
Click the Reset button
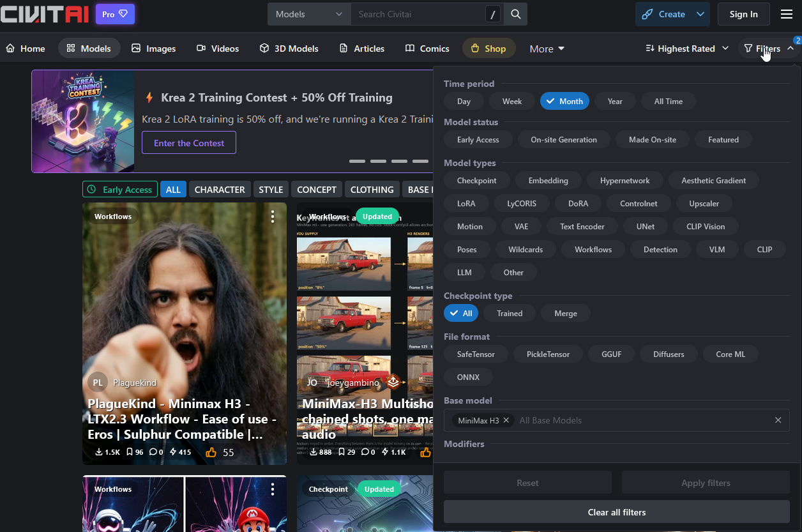(x=527, y=483)
